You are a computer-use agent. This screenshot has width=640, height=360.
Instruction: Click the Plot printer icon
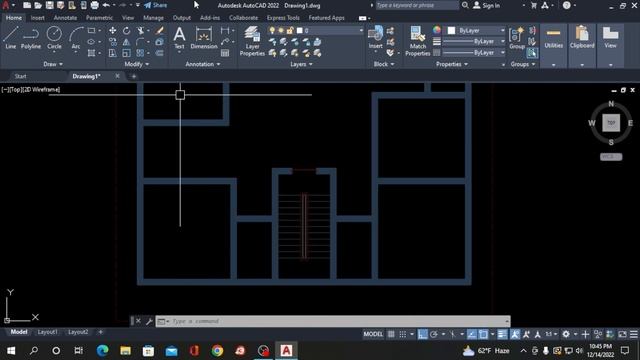point(95,5)
